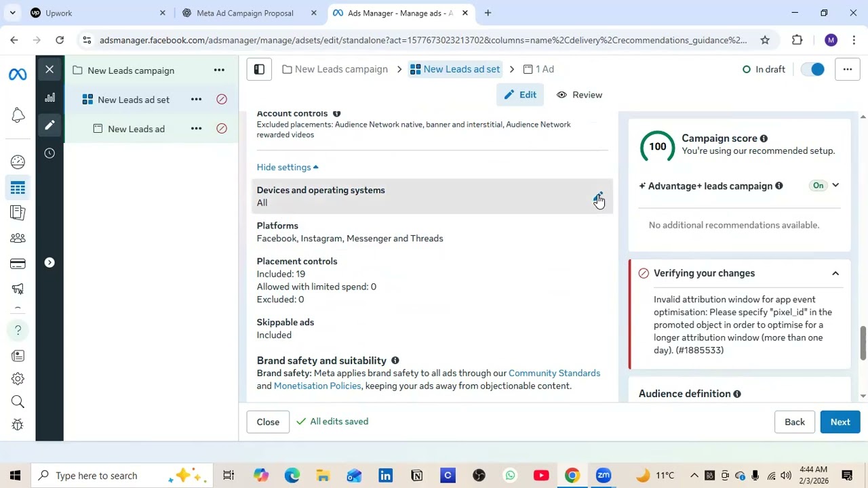
Task: Collapse with Hide settings link
Action: [288, 167]
